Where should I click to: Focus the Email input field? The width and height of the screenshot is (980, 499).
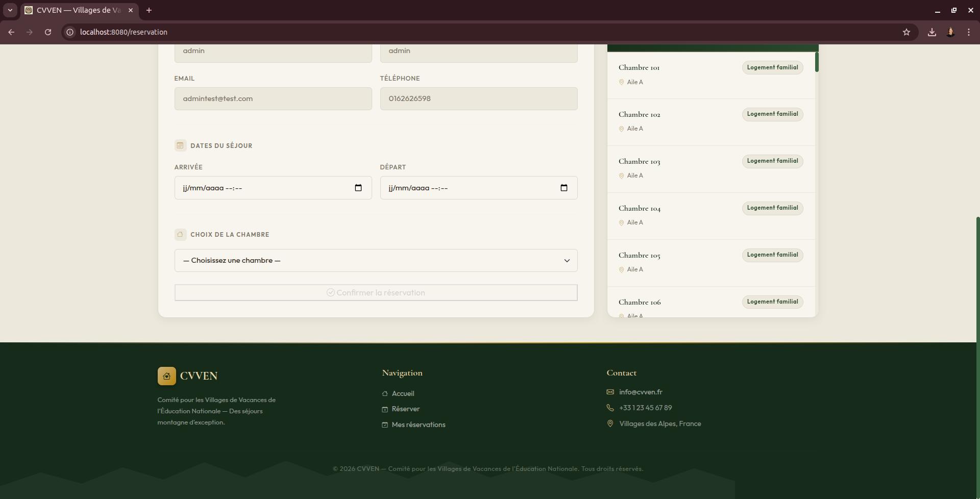(273, 98)
